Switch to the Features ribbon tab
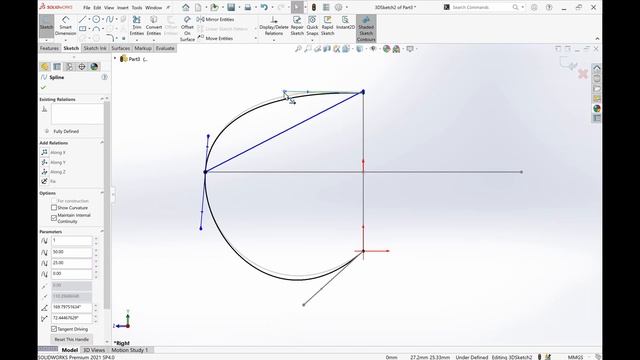This screenshot has width=640, height=360. tap(49, 48)
